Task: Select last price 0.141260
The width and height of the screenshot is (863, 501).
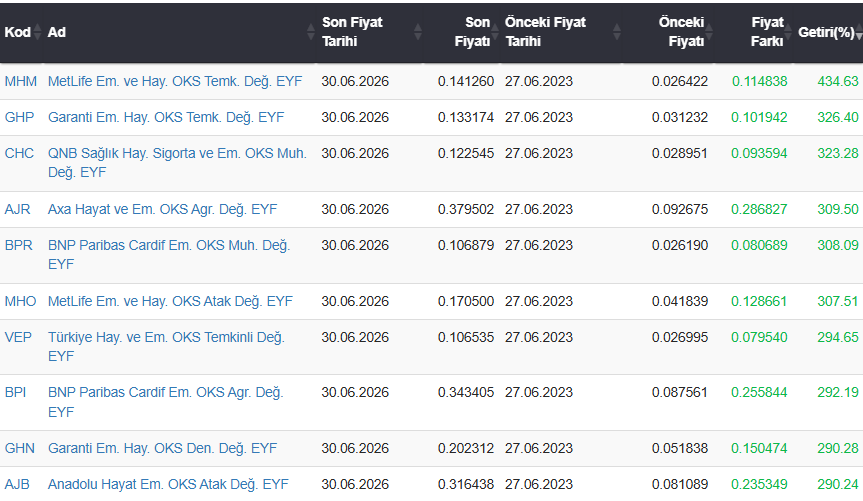Action: [466, 81]
